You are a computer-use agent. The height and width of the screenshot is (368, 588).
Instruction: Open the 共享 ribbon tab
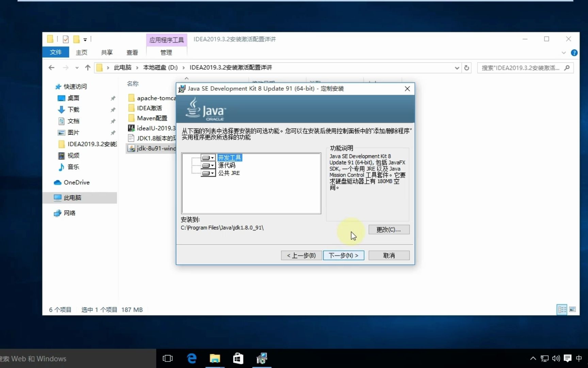coord(107,52)
